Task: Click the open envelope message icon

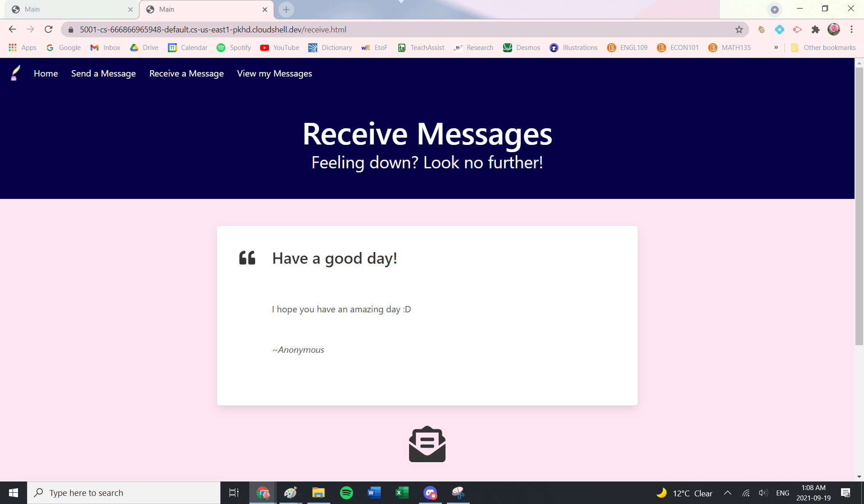Action: 427,444
